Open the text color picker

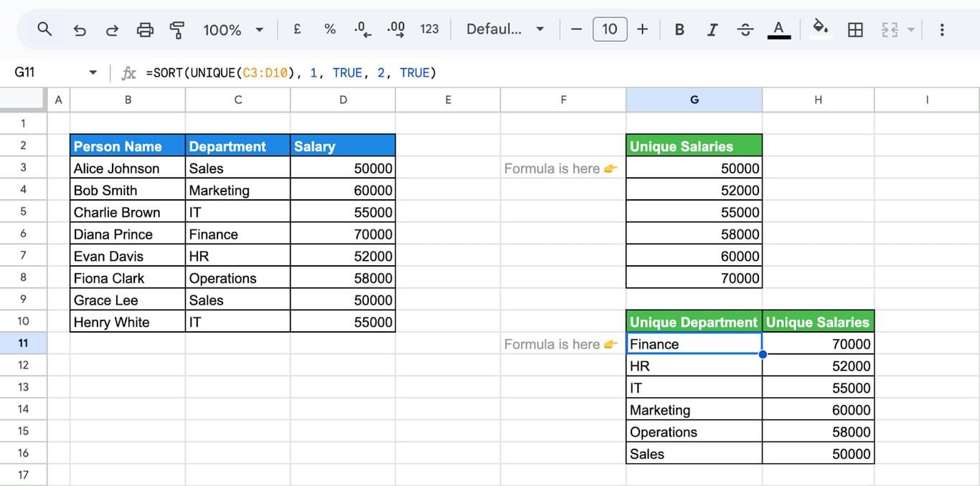coord(778,29)
